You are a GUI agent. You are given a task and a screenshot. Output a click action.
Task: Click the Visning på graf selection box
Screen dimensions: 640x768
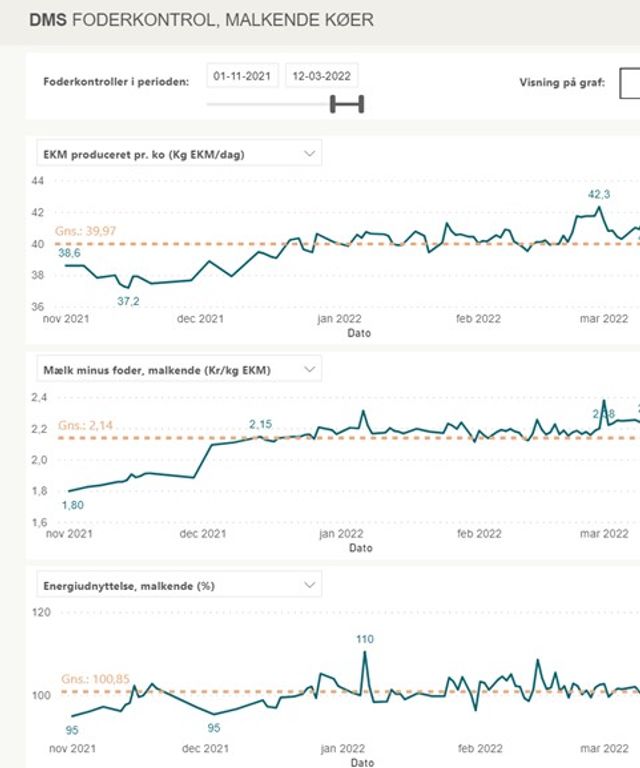point(629,84)
